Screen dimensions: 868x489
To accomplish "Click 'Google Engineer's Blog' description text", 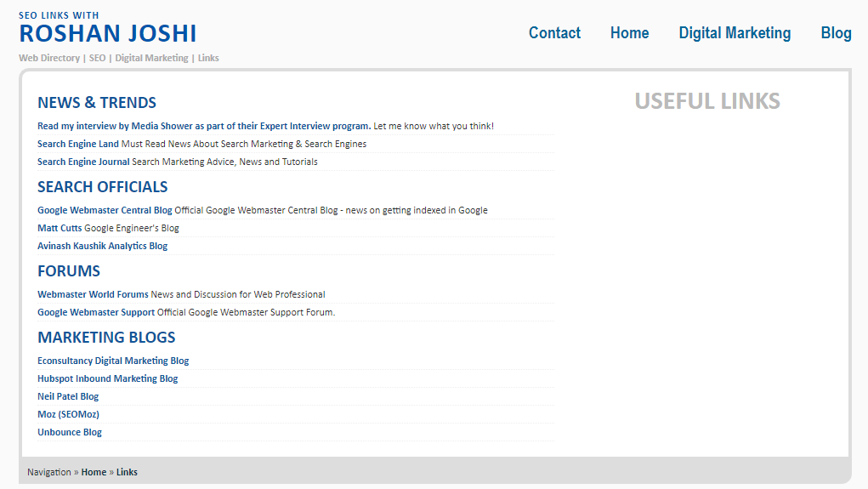I will (x=132, y=228).
